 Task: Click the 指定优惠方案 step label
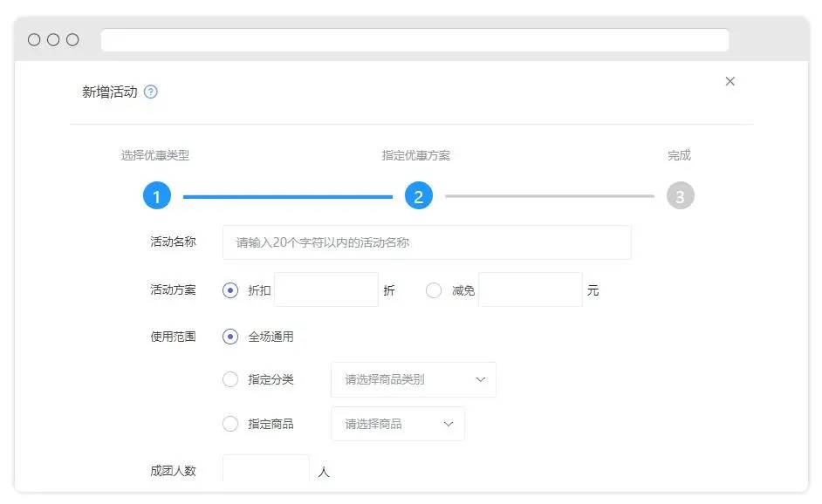tap(416, 155)
